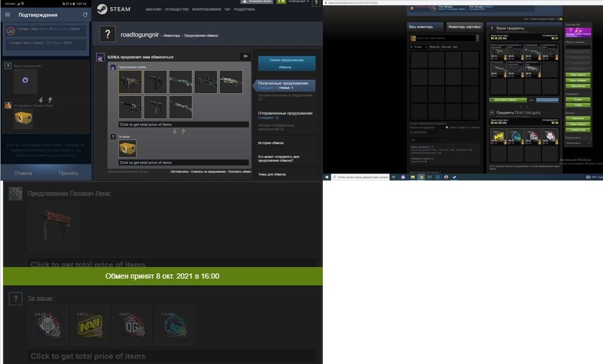
Task: Click Контрпредложение button
Action: pos(547,100)
